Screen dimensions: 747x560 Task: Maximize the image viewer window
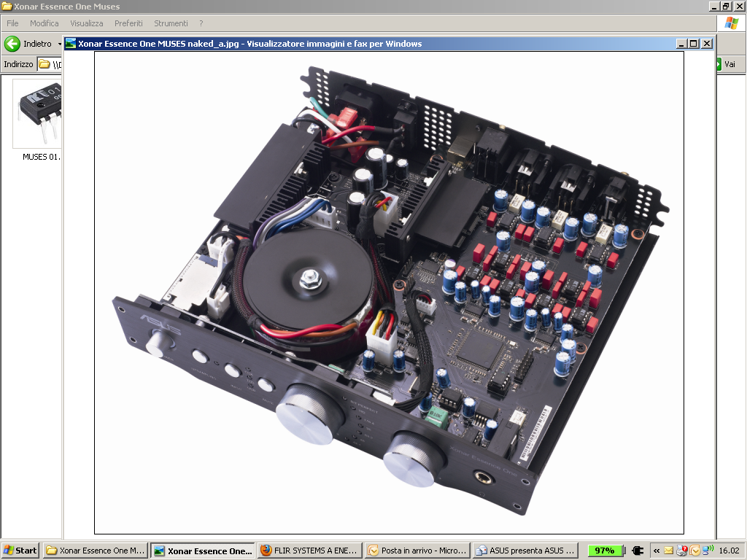[694, 44]
